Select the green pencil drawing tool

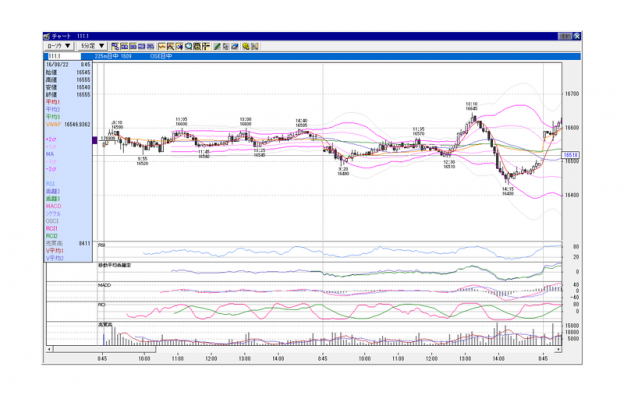[x=217, y=47]
